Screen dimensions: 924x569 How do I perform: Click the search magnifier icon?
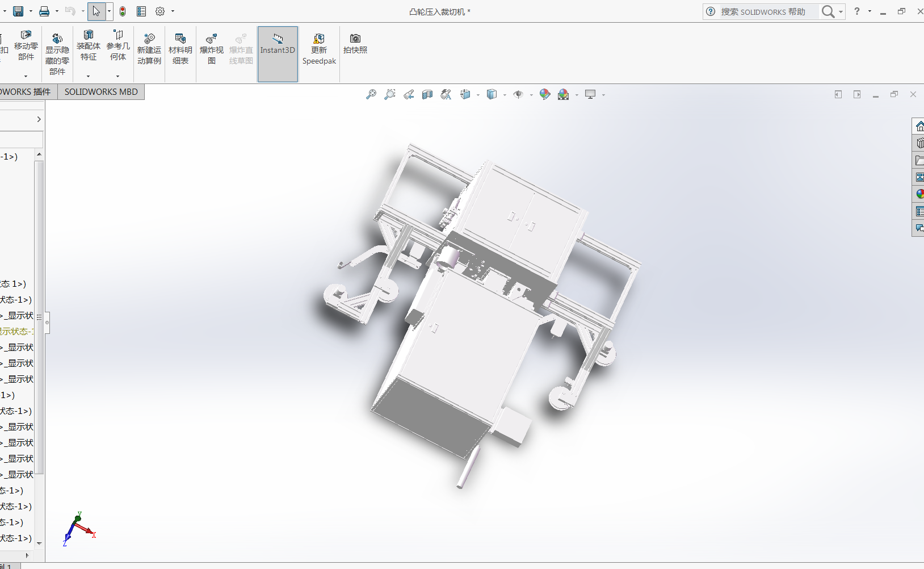point(828,11)
